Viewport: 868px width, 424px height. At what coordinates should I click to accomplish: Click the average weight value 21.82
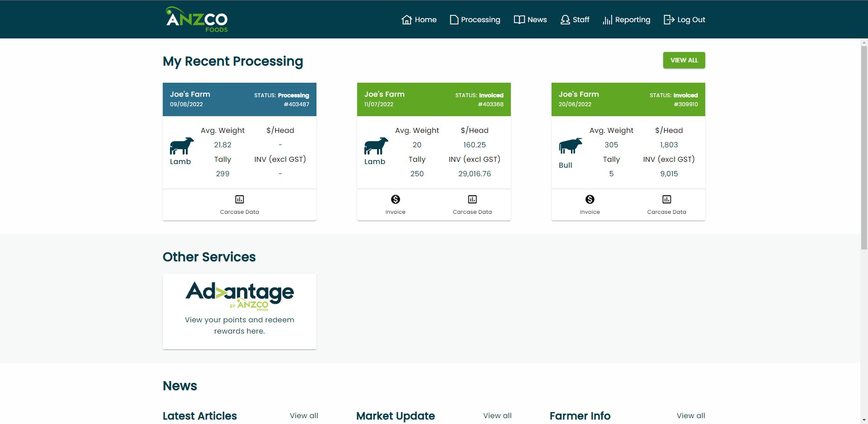(x=223, y=145)
